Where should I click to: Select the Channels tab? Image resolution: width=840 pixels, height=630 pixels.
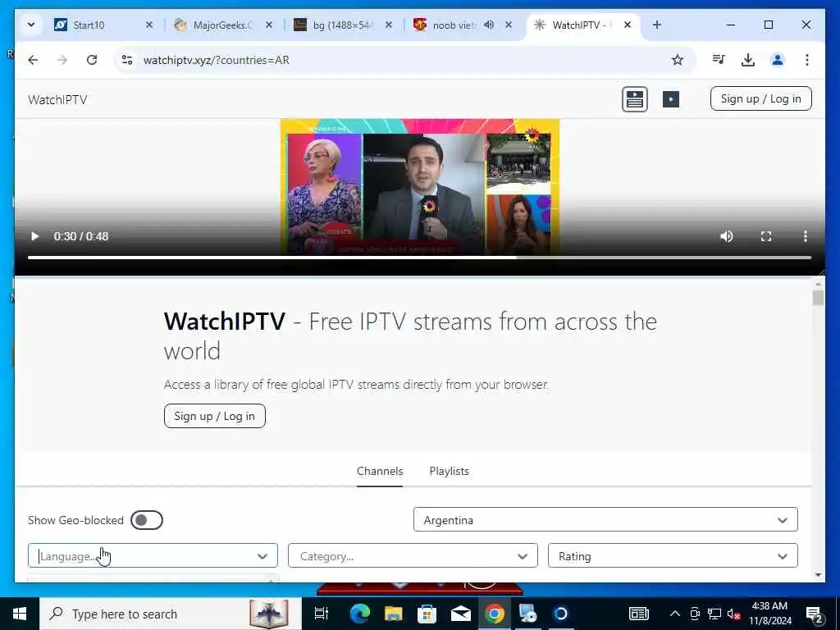coord(380,472)
